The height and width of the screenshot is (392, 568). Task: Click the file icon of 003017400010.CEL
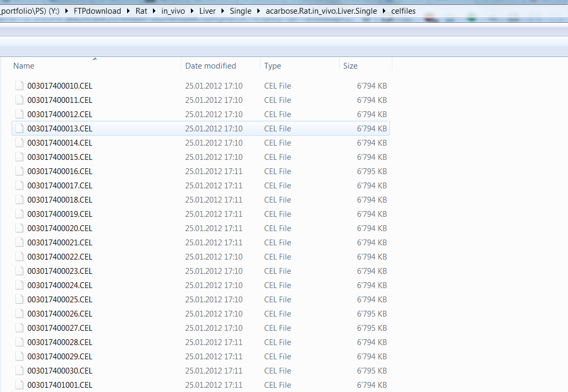[x=19, y=86]
